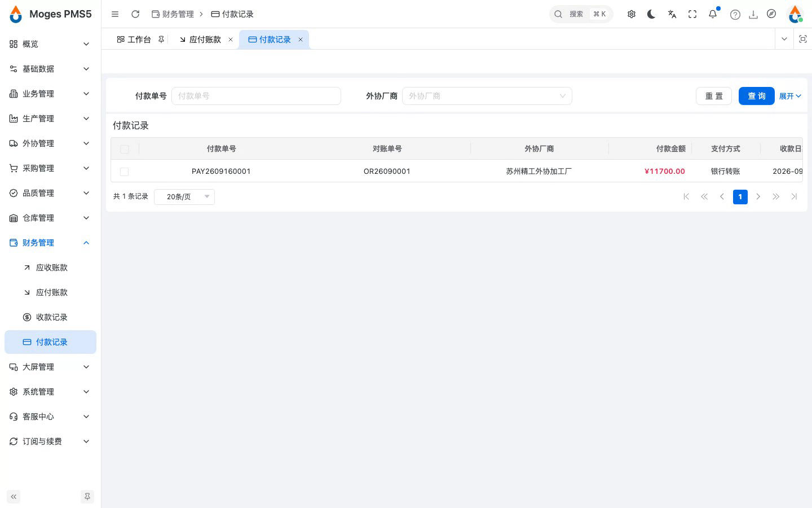This screenshot has width=812, height=508.
Task: Tick the select-all checkbox in table header
Action: coord(125,149)
